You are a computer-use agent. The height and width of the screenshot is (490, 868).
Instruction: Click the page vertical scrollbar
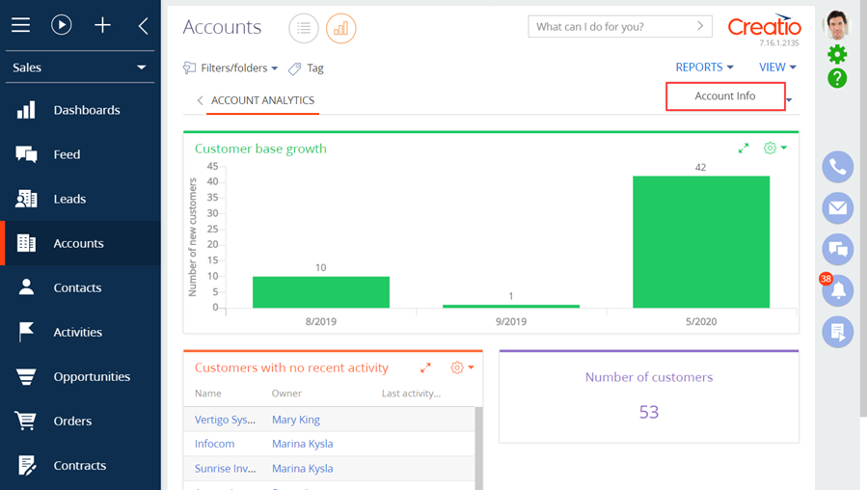pyautogui.click(x=863, y=210)
